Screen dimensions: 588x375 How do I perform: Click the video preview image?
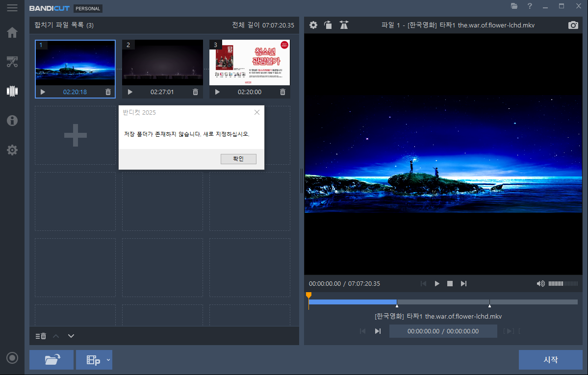coord(443,154)
